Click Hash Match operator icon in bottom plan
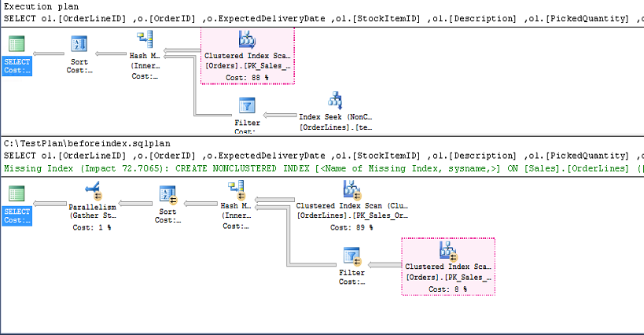 point(237,190)
